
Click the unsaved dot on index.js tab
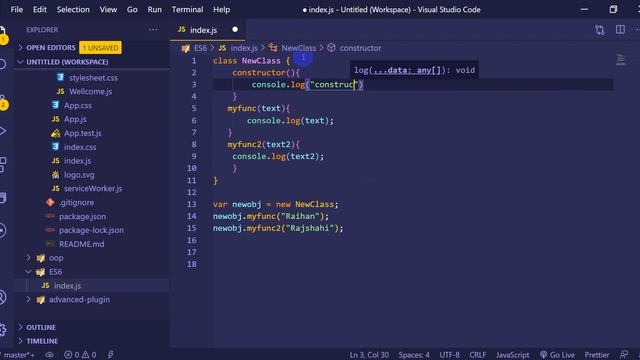coord(235,29)
